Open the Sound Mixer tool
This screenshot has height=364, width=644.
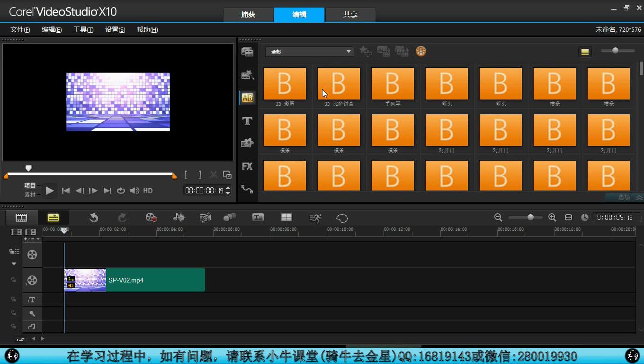pos(179,218)
